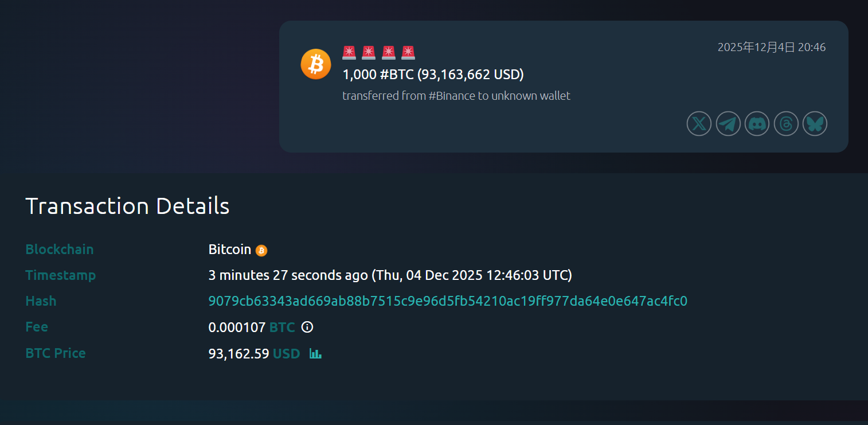
Task: Click the alert date 2025年12月4日 20:46
Action: (x=771, y=47)
